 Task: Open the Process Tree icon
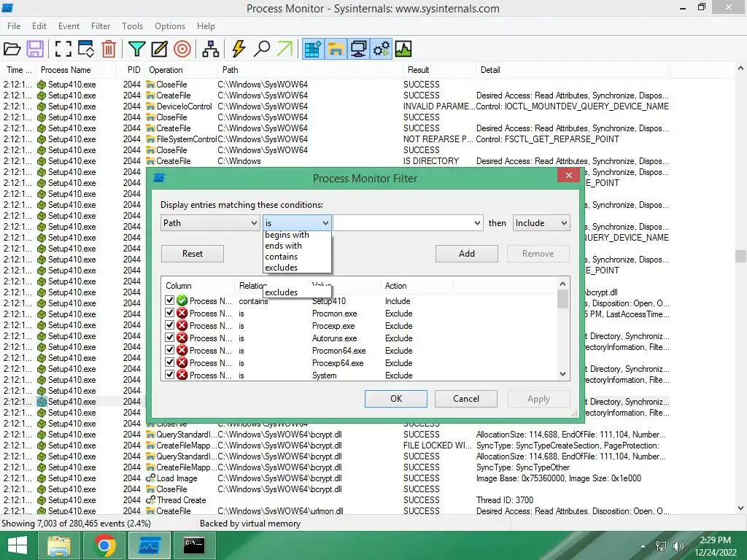pyautogui.click(x=210, y=49)
